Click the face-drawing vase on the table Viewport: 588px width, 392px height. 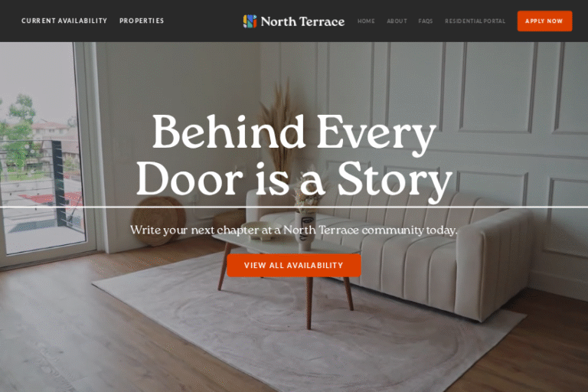tap(305, 230)
